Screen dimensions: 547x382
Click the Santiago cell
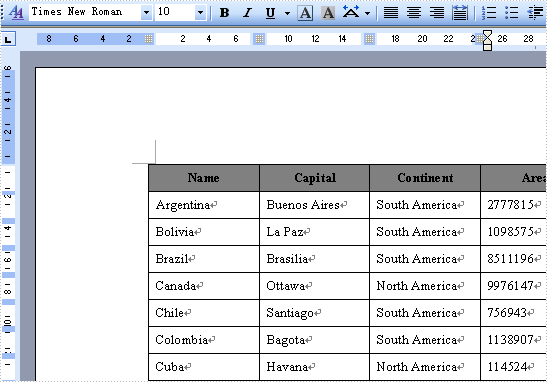[x=314, y=313]
